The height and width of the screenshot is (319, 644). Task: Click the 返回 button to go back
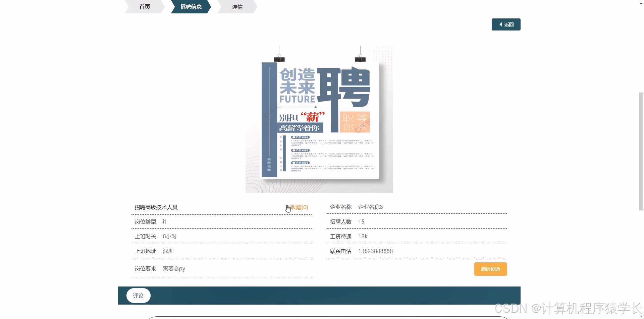tap(506, 24)
